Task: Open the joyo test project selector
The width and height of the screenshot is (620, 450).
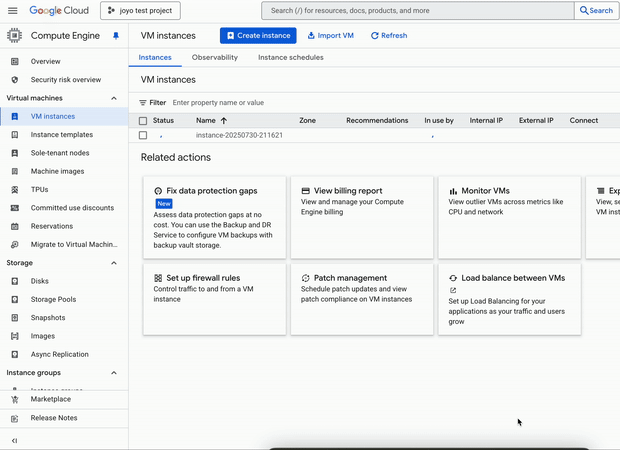Action: point(140,10)
